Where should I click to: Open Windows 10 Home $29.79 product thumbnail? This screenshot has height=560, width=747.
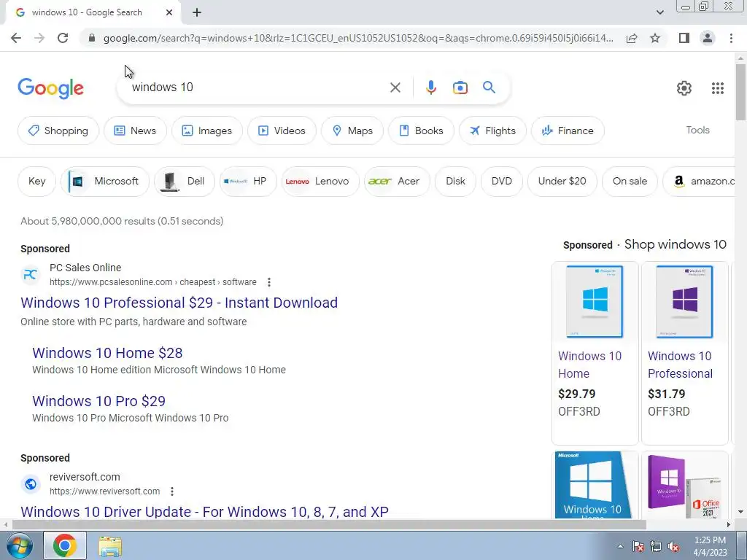point(595,301)
